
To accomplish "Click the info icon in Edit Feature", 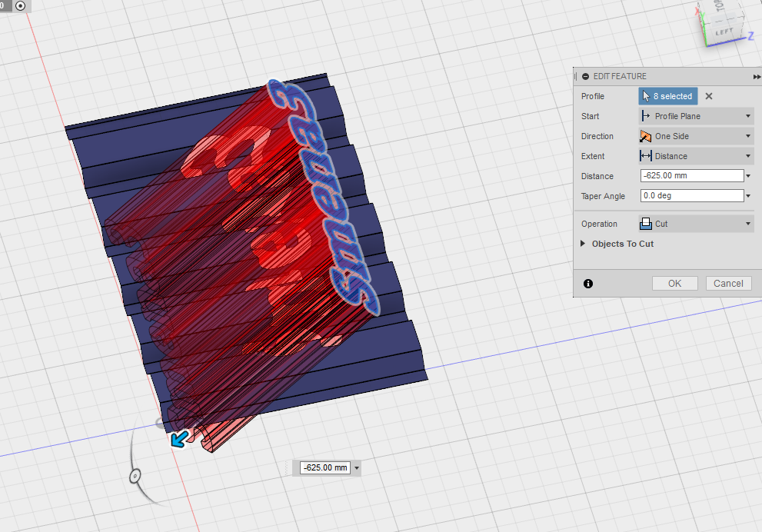I will pos(588,284).
